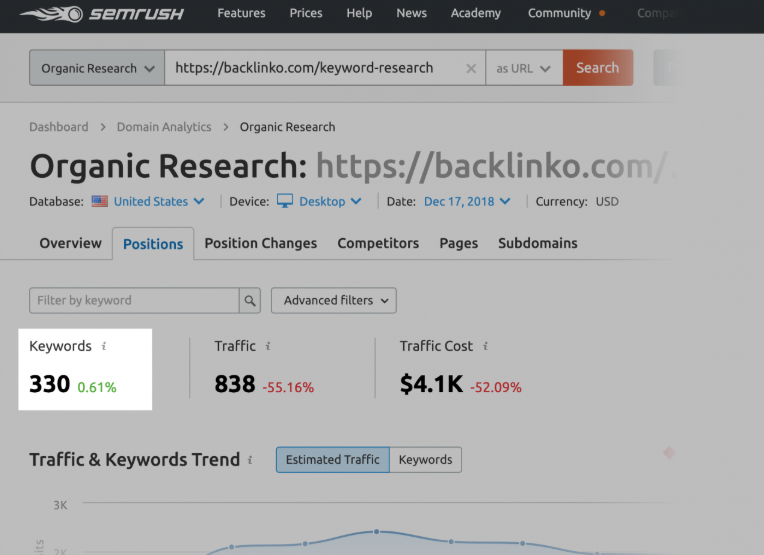The image size is (764, 555).
Task: Open the Desktop device dropdown
Action: [330, 201]
